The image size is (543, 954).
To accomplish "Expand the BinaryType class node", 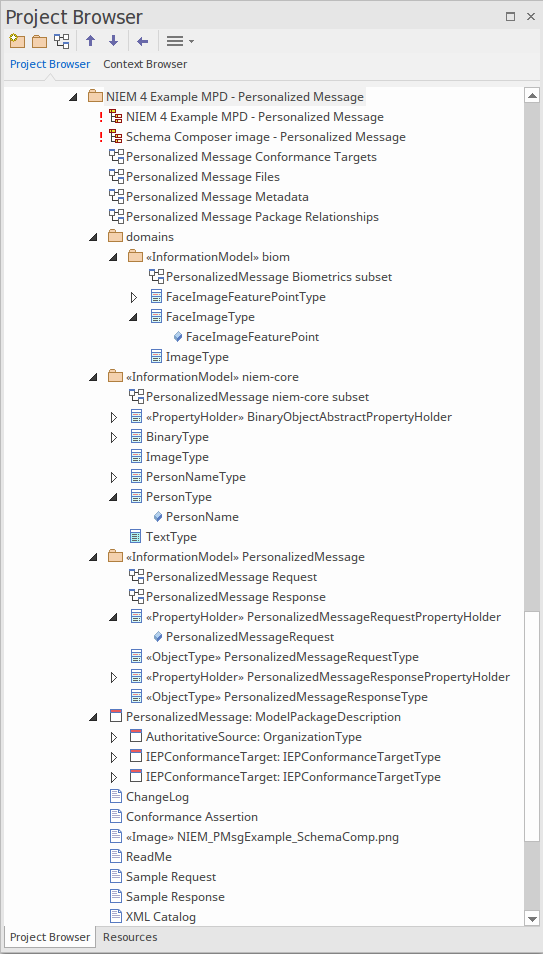I will 114,437.
